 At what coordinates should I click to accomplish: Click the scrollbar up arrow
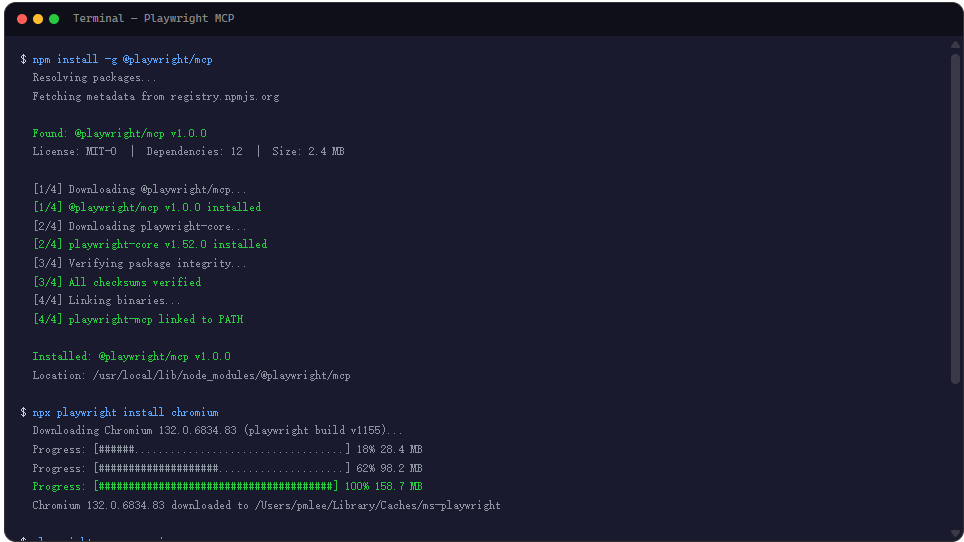point(955,44)
